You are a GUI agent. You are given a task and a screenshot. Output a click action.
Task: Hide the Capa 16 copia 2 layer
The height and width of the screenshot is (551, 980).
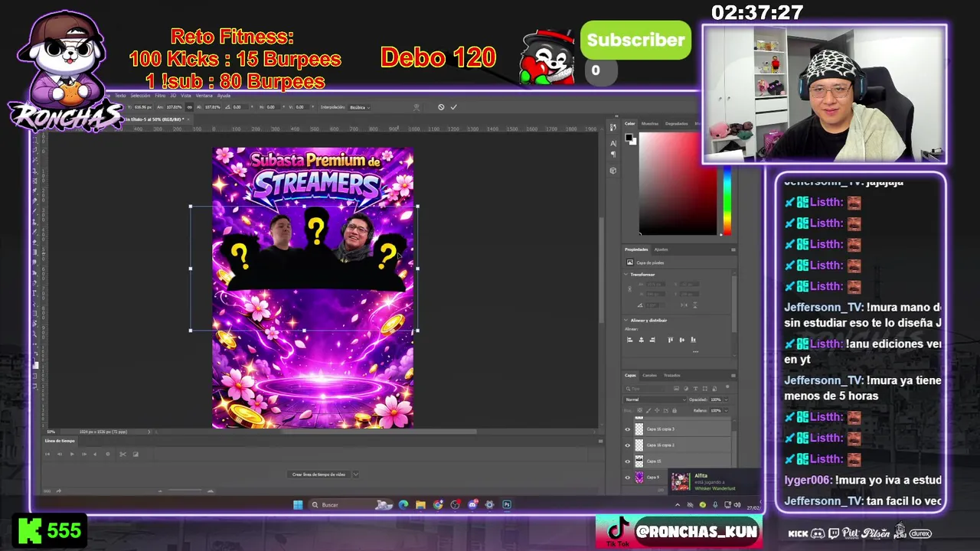[628, 445]
